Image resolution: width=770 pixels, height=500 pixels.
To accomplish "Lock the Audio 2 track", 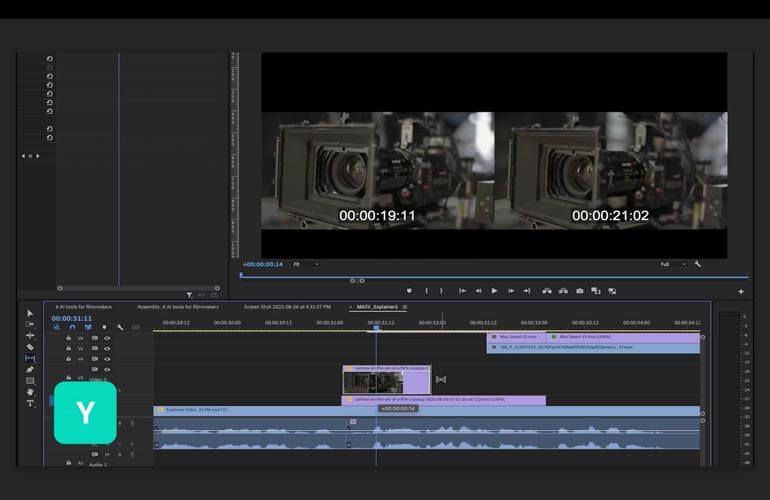I will click(x=69, y=463).
